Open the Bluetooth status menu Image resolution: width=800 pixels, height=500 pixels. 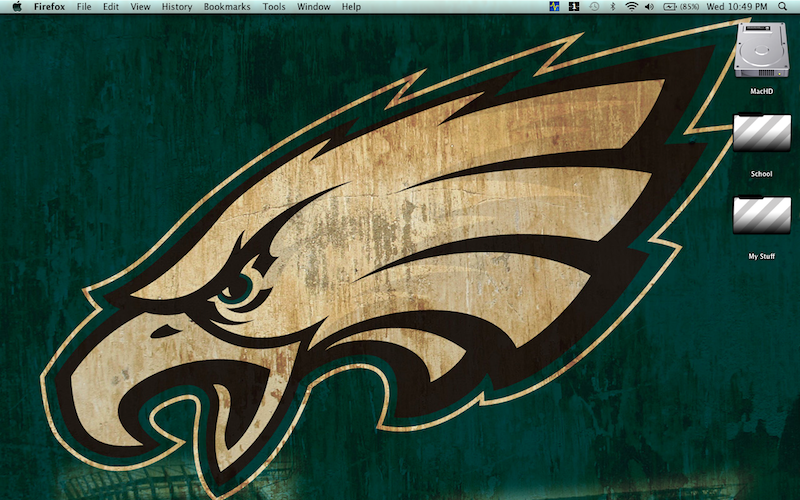[x=613, y=7]
